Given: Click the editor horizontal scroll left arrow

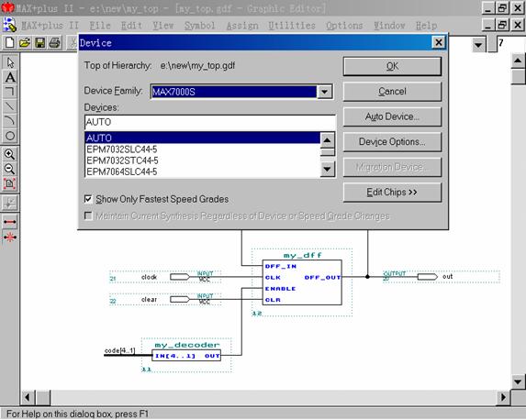Looking at the screenshot, I should 28,398.
